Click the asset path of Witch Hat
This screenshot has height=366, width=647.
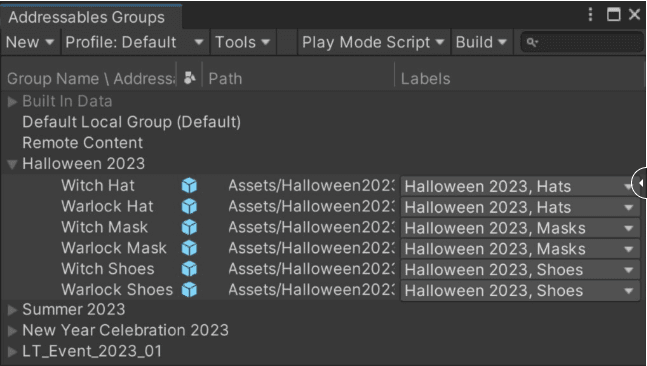point(312,185)
